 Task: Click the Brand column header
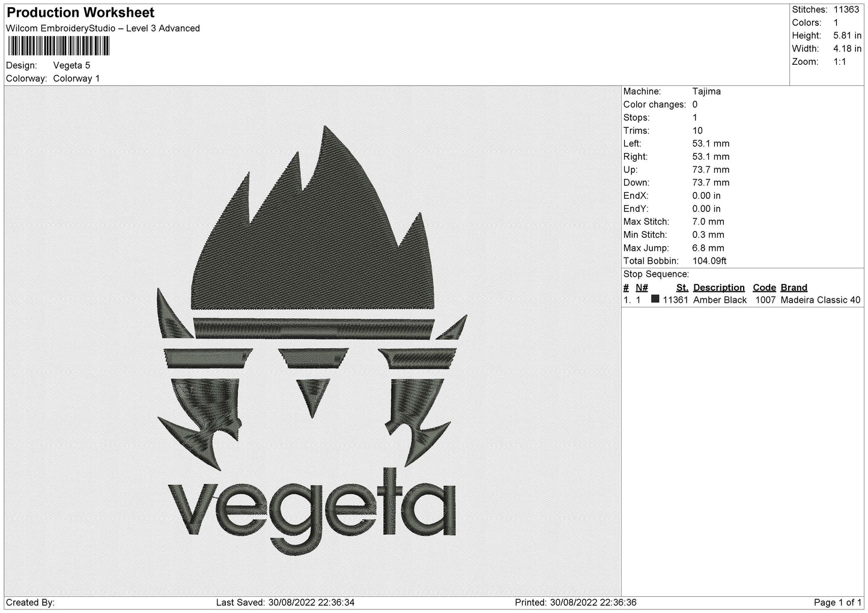[x=794, y=288]
